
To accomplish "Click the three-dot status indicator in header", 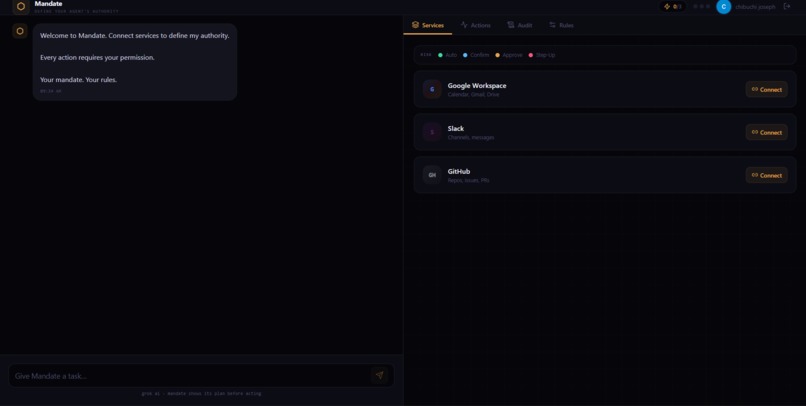I will [702, 7].
